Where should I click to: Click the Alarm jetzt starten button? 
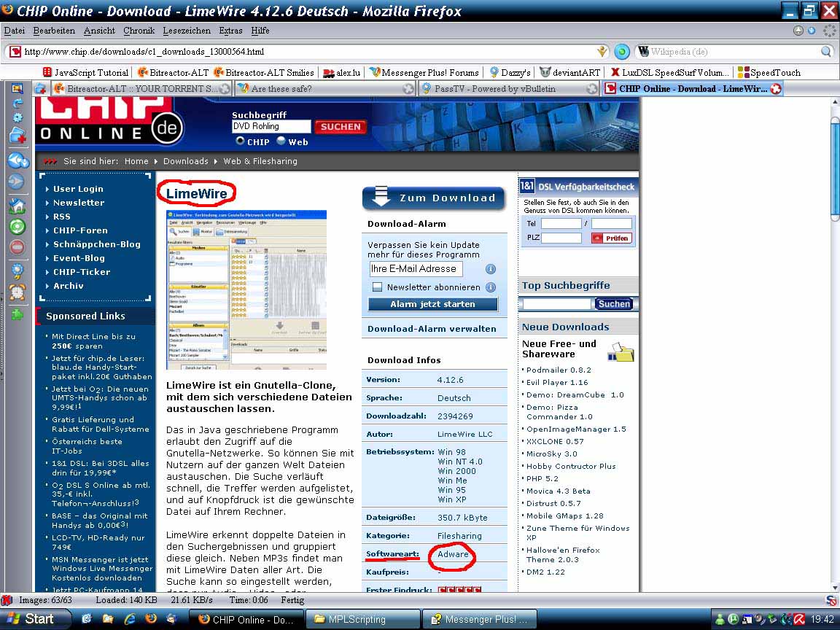432,304
